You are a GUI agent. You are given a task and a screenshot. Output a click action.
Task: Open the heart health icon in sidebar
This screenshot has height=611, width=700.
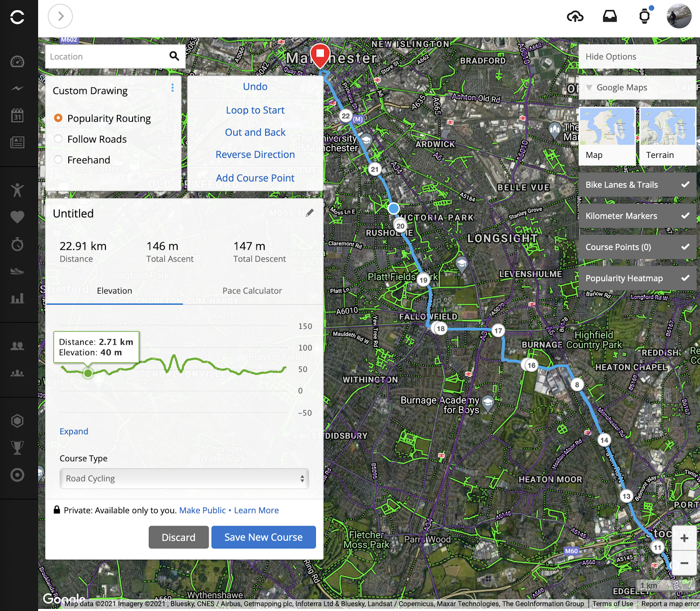click(17, 217)
